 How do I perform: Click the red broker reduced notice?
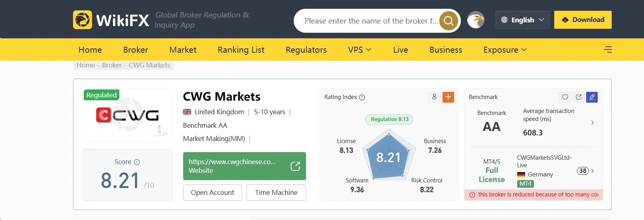pos(534,195)
